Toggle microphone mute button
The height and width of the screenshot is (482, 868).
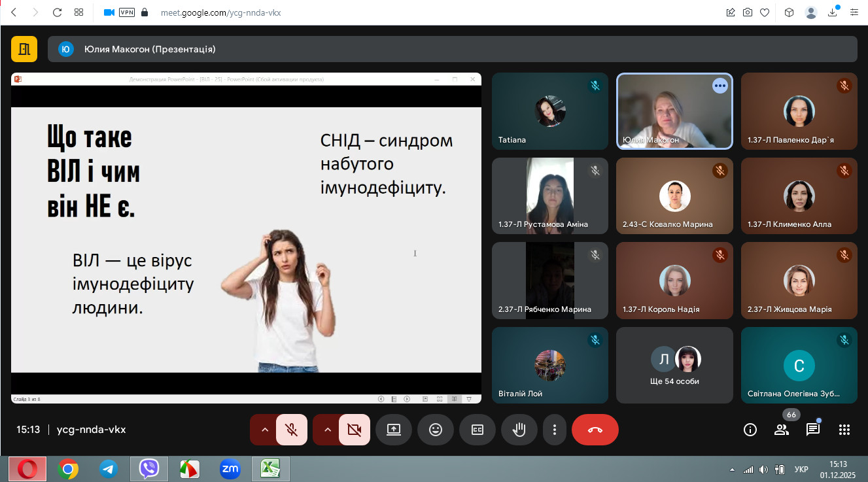[x=292, y=430]
